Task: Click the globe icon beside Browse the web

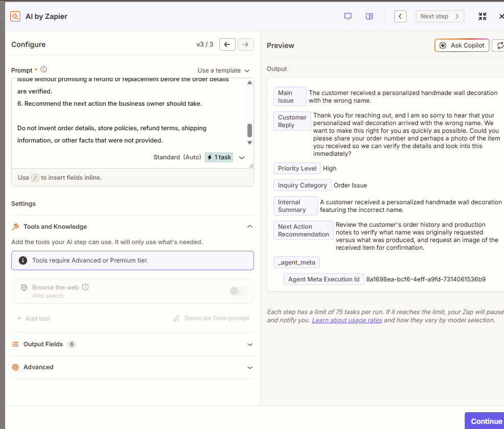Action: (24, 288)
